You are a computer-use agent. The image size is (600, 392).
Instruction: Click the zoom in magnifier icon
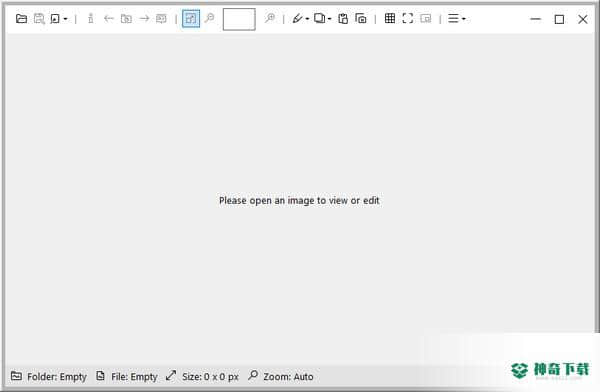tap(270, 18)
